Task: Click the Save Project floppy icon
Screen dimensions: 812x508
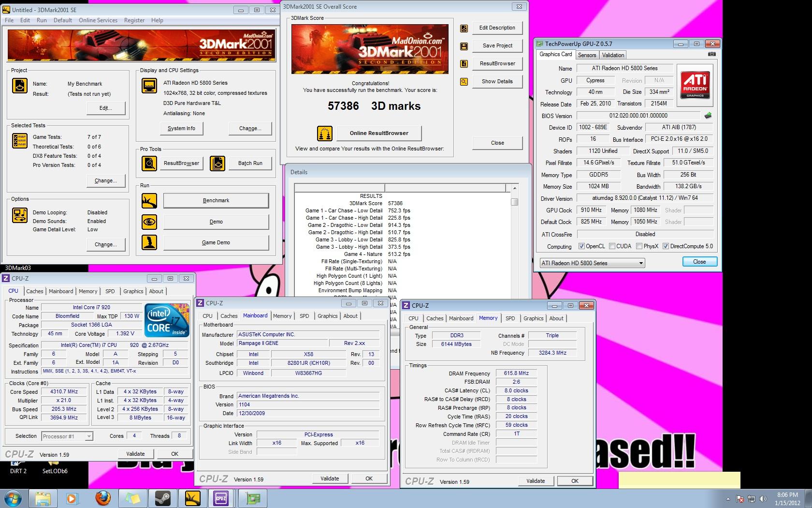Action: pyautogui.click(x=464, y=46)
